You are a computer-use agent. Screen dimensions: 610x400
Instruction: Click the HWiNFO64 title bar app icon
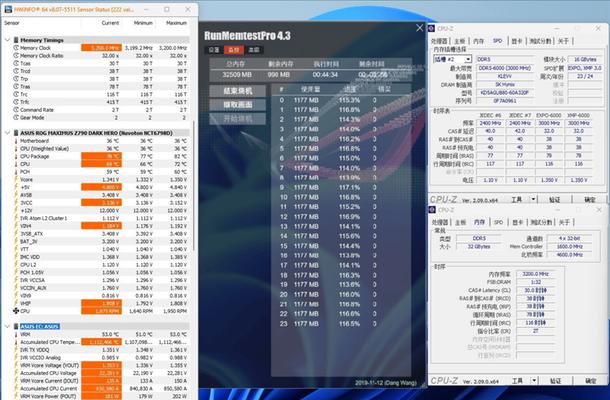[8, 9]
